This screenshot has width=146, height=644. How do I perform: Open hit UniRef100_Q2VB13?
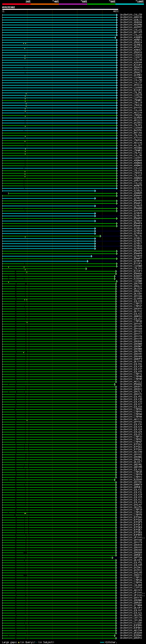(x=131, y=191)
